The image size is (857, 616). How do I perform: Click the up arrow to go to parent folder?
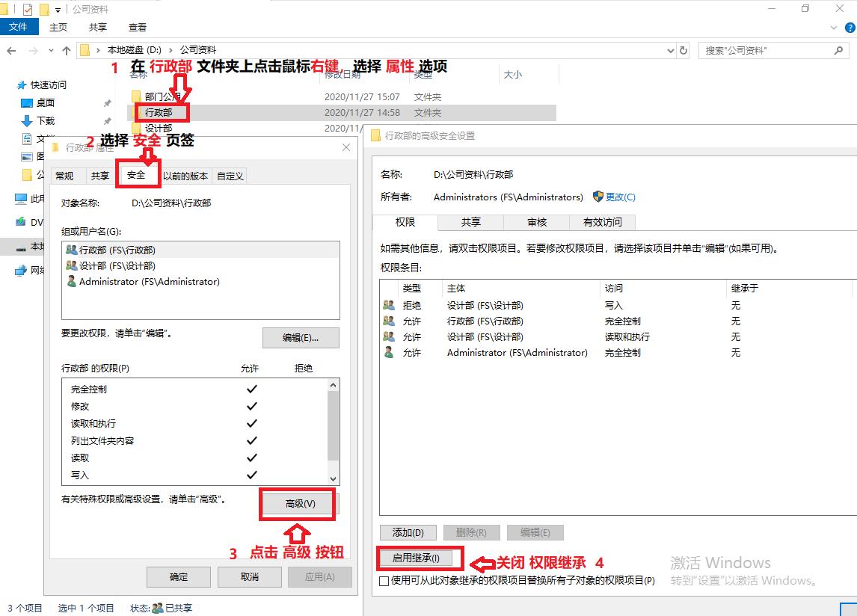click(68, 51)
